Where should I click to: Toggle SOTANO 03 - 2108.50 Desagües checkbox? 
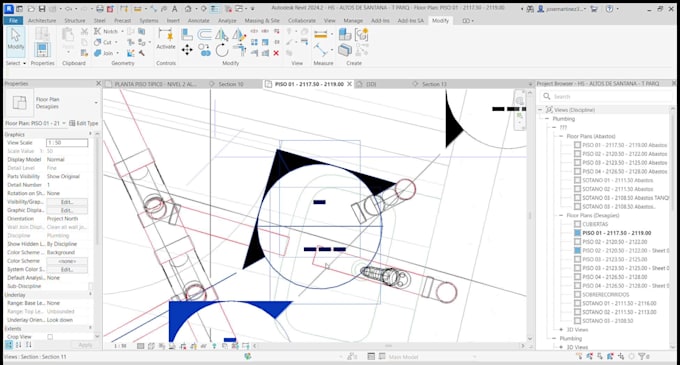click(x=577, y=321)
